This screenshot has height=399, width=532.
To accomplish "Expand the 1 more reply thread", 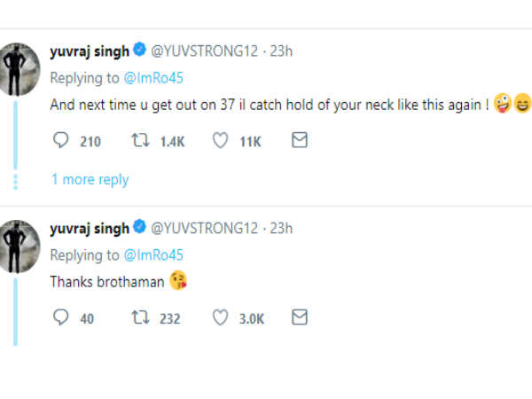I will tap(90, 179).
